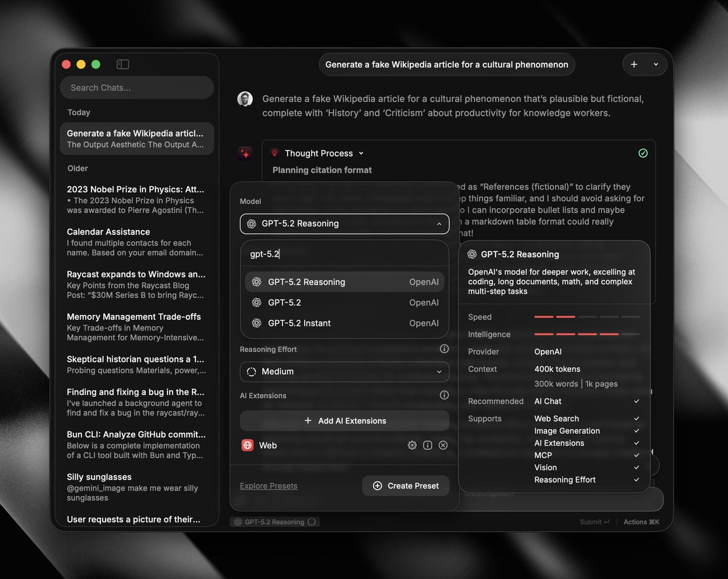Select the Generate a fake Wikipedia chat in sidebar

(137, 138)
